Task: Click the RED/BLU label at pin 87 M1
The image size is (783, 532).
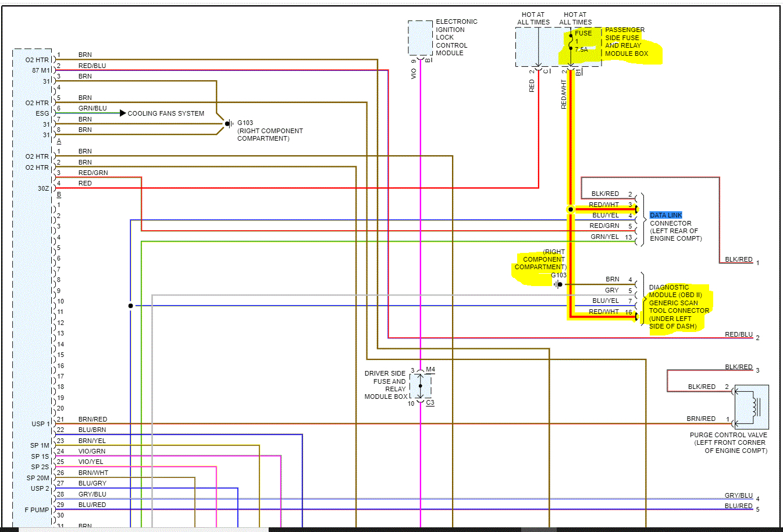Action: pyautogui.click(x=92, y=66)
